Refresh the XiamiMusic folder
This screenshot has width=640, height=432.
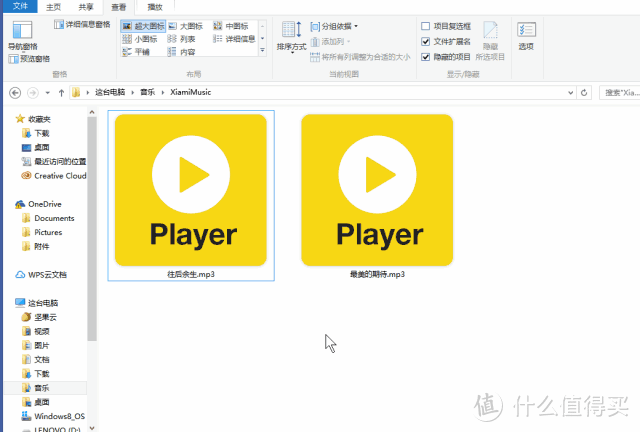coord(584,93)
